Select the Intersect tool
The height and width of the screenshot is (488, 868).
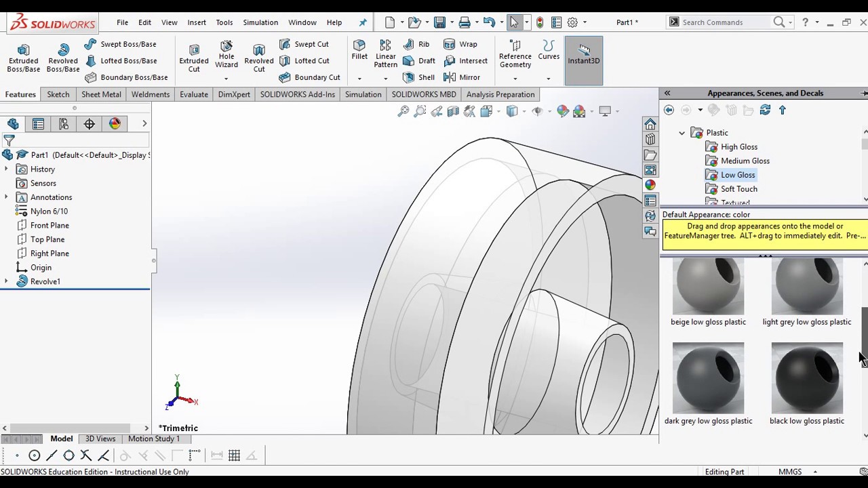[x=465, y=61]
